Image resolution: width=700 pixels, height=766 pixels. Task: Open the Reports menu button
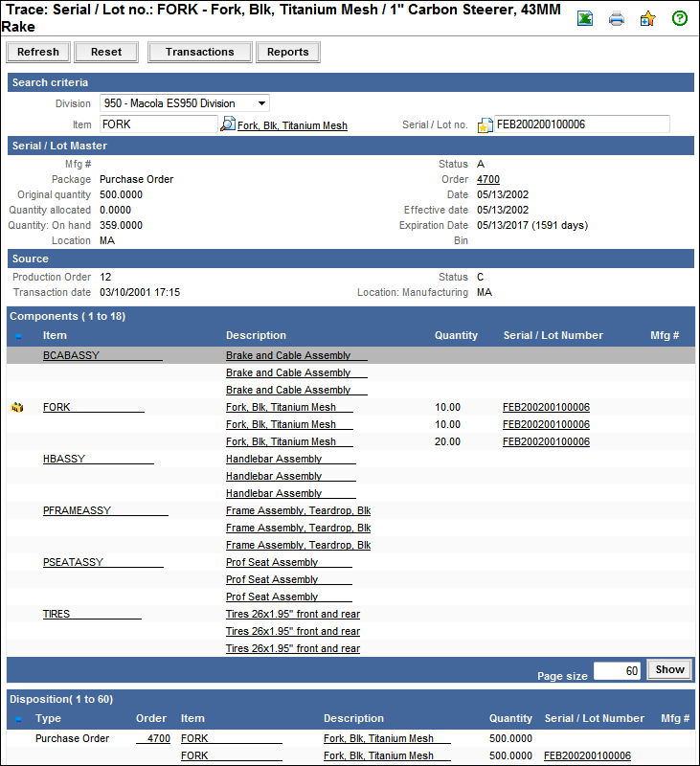coord(287,52)
